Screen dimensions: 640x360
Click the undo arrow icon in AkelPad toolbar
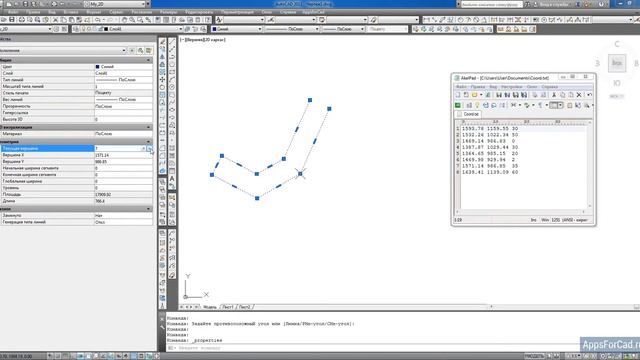click(589, 95)
